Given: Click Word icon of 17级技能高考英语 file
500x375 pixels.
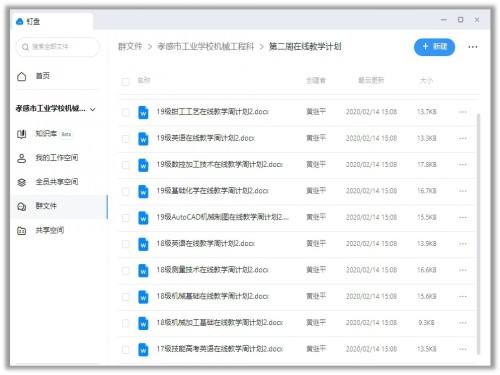Looking at the screenshot, I should tap(143, 349).
